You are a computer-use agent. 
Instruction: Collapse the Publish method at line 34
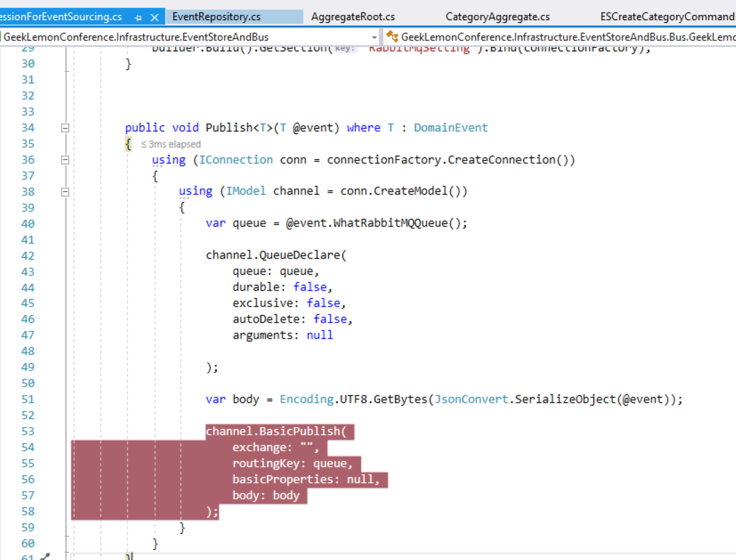(x=65, y=128)
